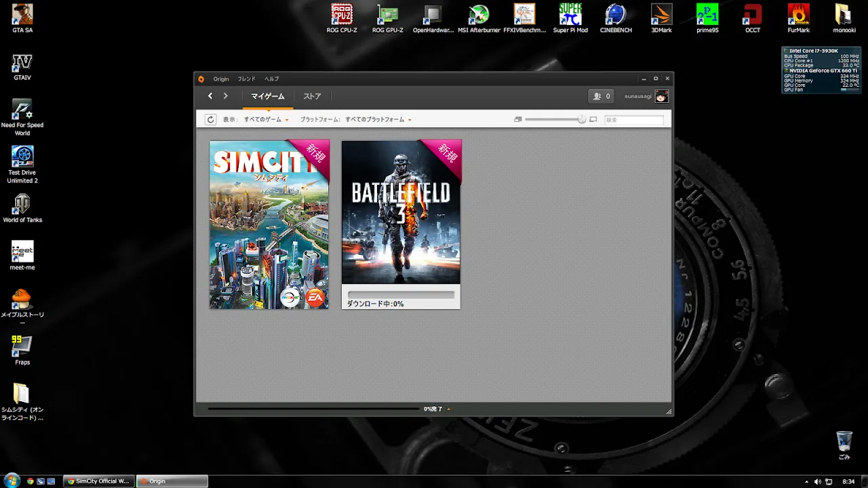Go forward with the right arrow
This screenshot has width=868, height=488.
226,96
